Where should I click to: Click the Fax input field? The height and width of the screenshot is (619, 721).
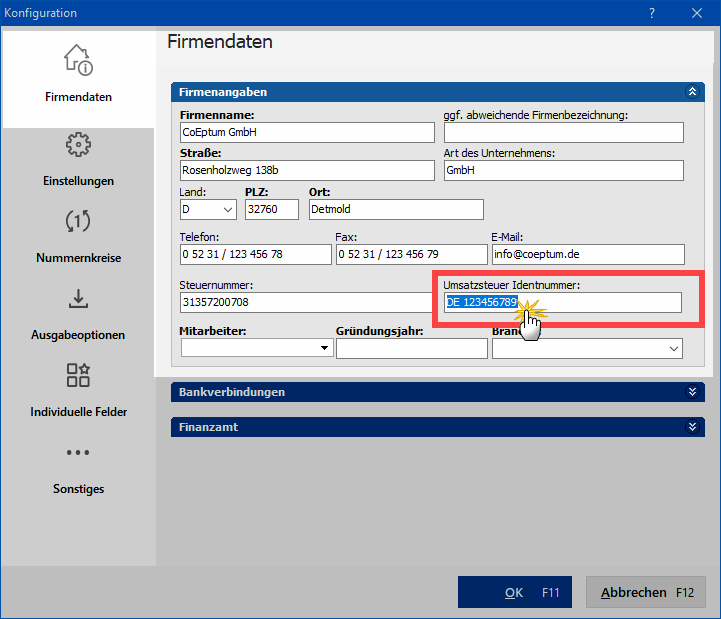tap(412, 254)
